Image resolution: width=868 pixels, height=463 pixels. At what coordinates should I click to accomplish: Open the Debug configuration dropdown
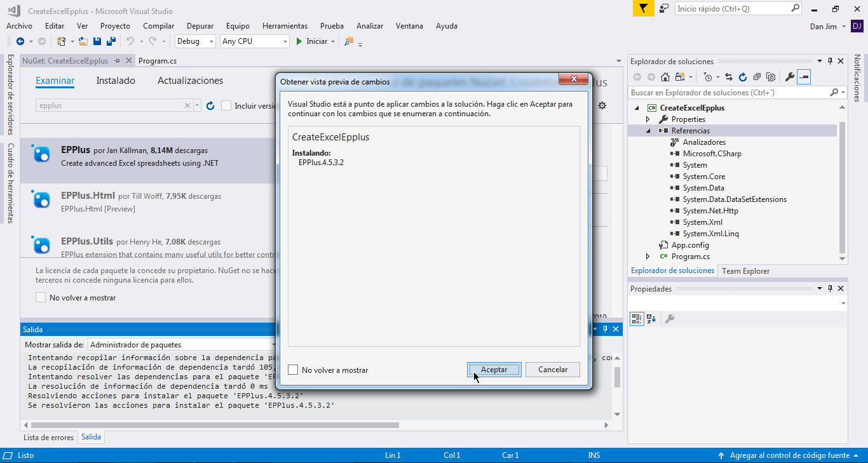tap(196, 41)
